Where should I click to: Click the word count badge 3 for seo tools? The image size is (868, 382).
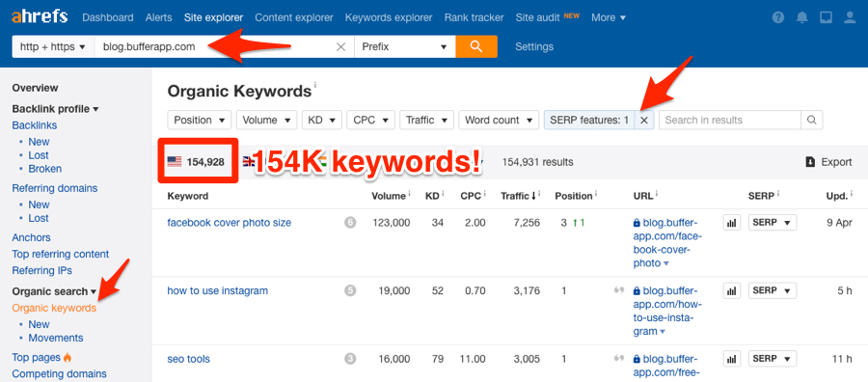click(350, 359)
